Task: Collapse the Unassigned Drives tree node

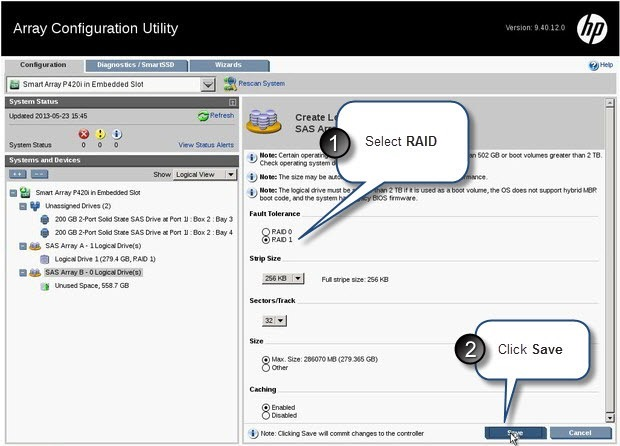Action: pyautogui.click(x=23, y=206)
